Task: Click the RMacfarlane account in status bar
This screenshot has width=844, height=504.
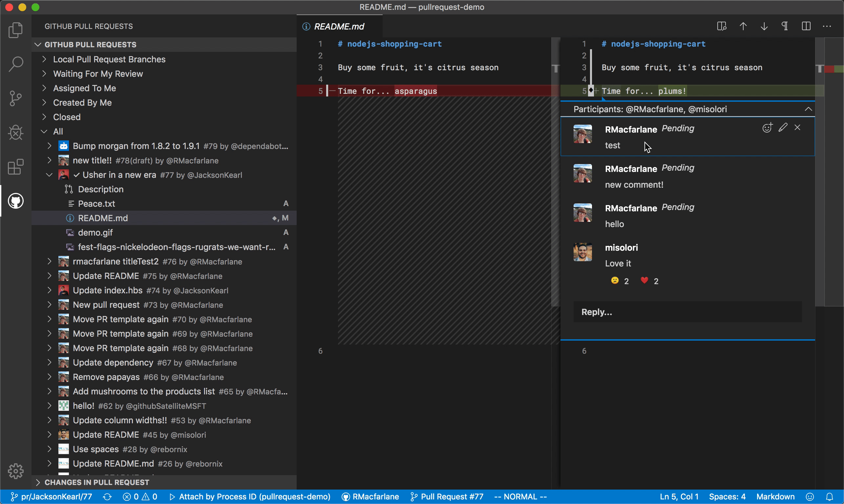Action: pos(370,496)
